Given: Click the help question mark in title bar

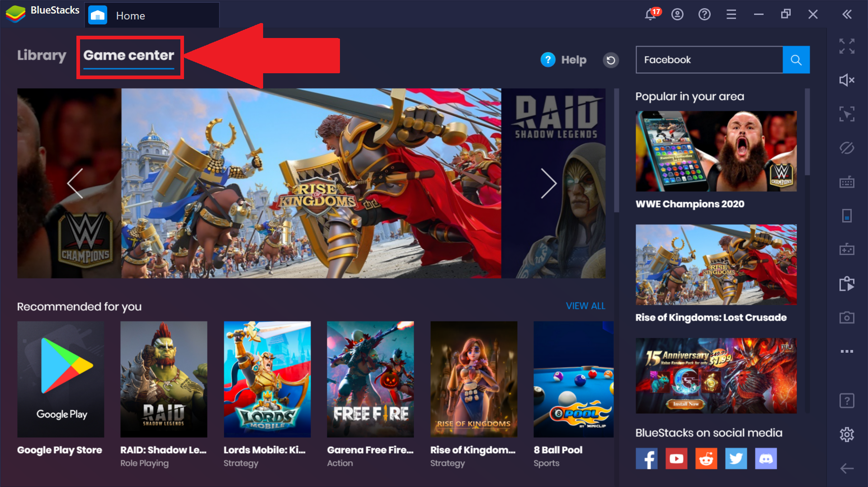Looking at the screenshot, I should pos(704,14).
